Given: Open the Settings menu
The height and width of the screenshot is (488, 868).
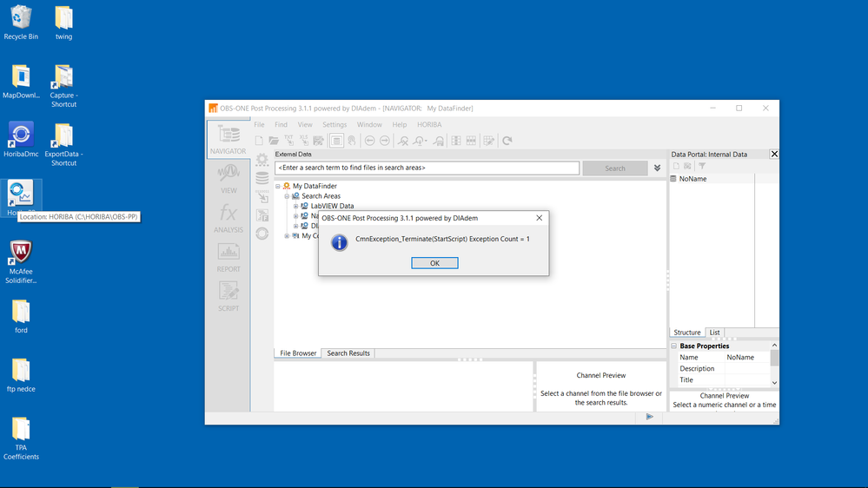Looking at the screenshot, I should coord(335,124).
